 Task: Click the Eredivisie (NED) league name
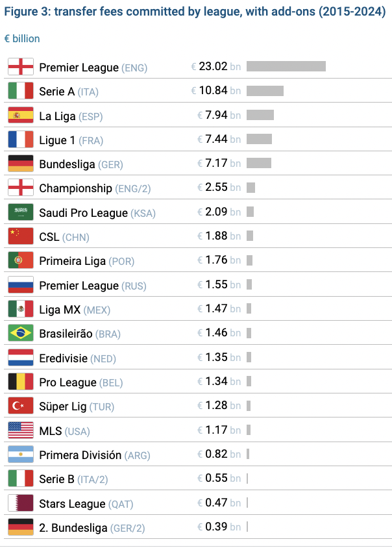77,358
